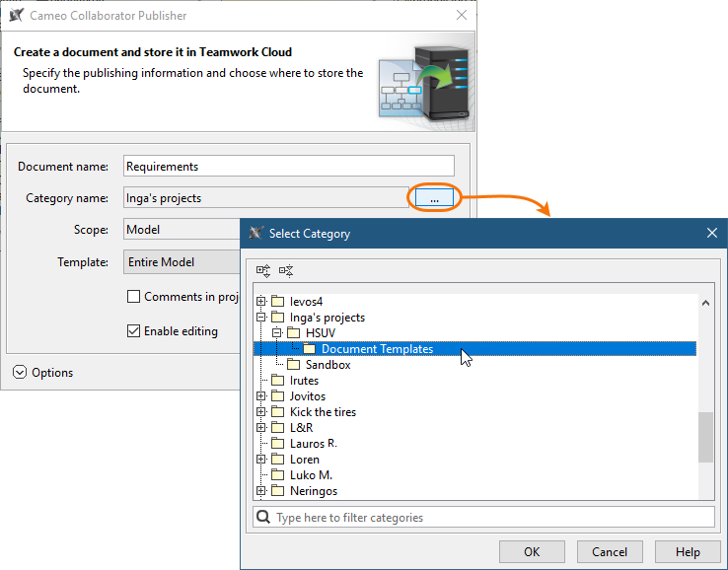The height and width of the screenshot is (570, 728).
Task: Collapse the Inga's projects tree node
Action: click(x=261, y=317)
